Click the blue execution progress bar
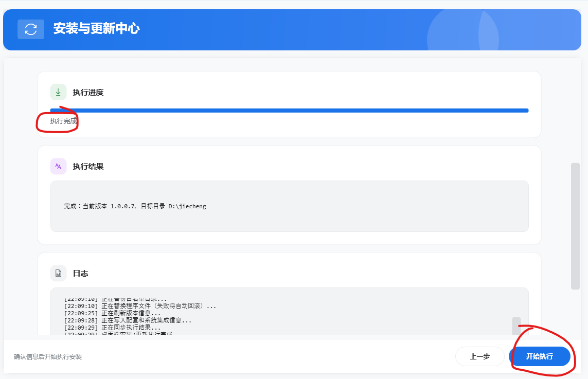 pos(289,111)
